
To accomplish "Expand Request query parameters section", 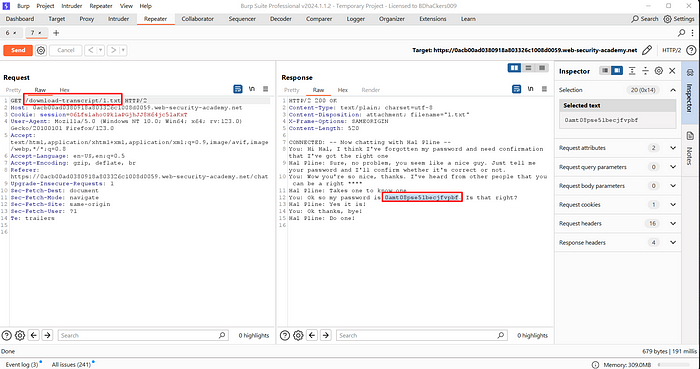I will [x=673, y=167].
